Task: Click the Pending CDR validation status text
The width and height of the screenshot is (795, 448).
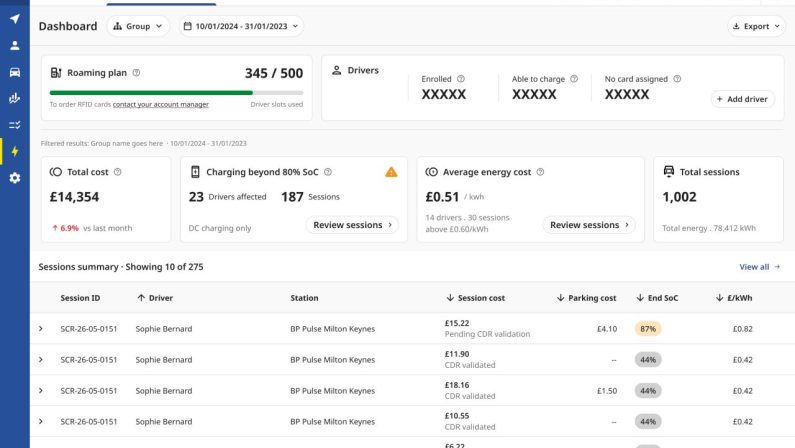Action: click(487, 334)
